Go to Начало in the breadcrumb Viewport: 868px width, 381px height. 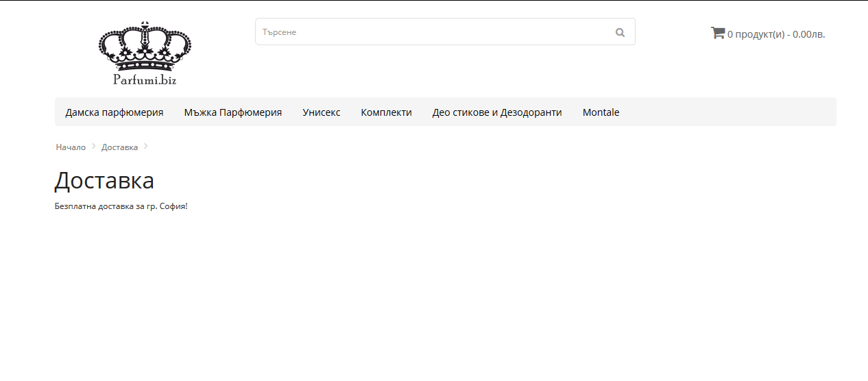tap(71, 147)
